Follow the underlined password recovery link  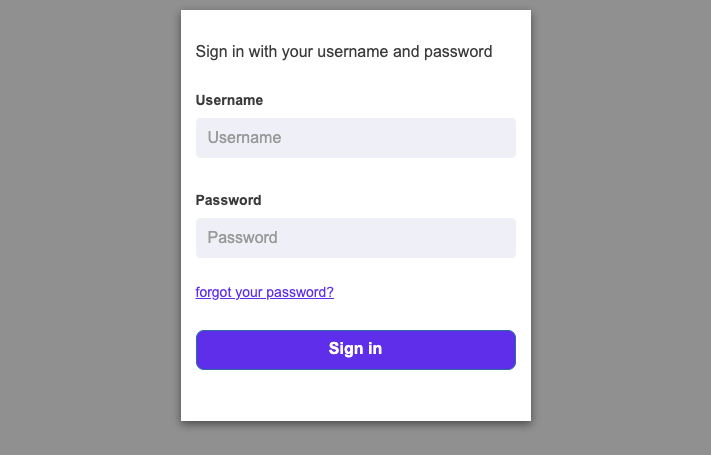(x=265, y=293)
